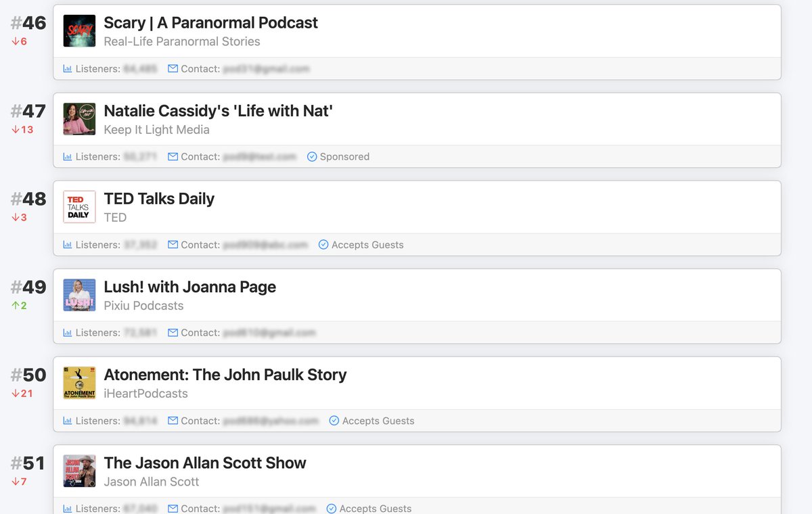Click listeners chart icon for Jason Allan Scott Show
Viewport: 812px width, 514px height.
(67, 508)
